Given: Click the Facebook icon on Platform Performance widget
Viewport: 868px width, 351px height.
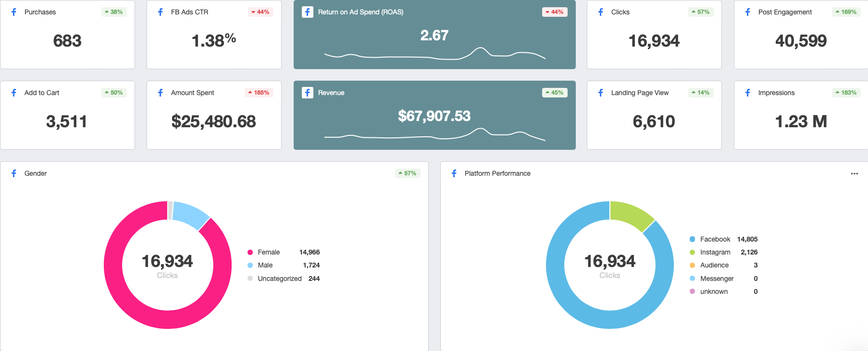Looking at the screenshot, I should [454, 173].
